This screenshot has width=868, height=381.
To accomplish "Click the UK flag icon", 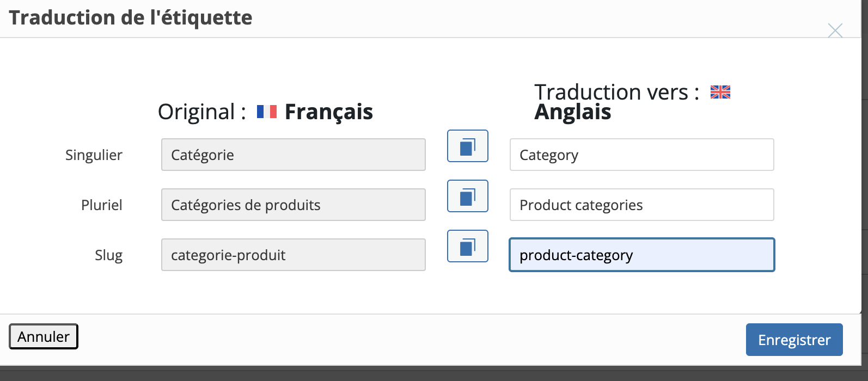I will tap(720, 92).
